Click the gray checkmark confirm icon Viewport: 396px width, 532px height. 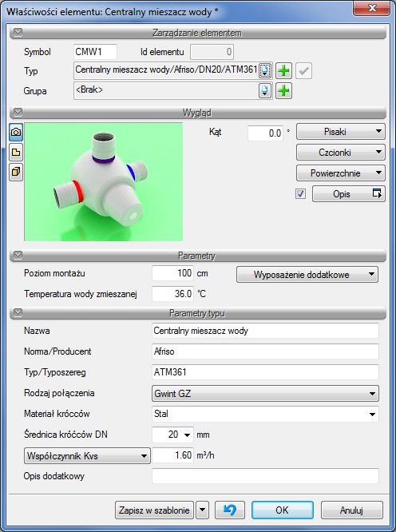pos(303,71)
